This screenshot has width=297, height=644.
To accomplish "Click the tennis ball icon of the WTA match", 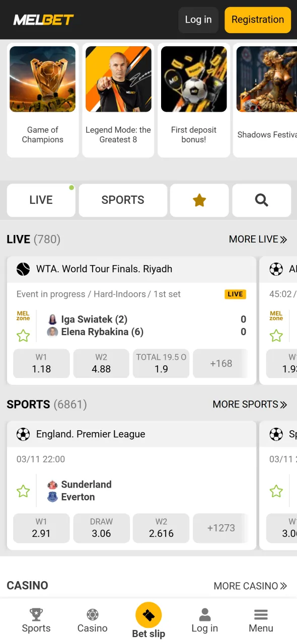I will coord(22,269).
